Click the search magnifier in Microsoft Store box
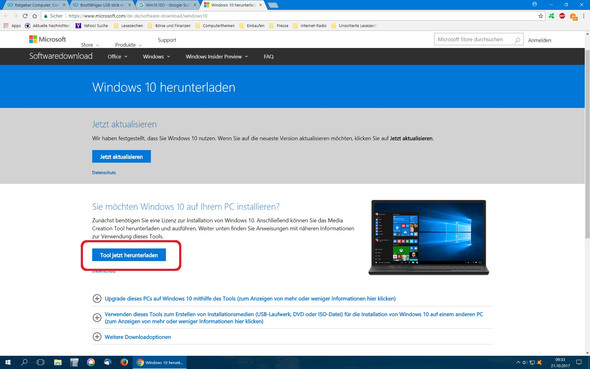This screenshot has width=590, height=369. (517, 39)
